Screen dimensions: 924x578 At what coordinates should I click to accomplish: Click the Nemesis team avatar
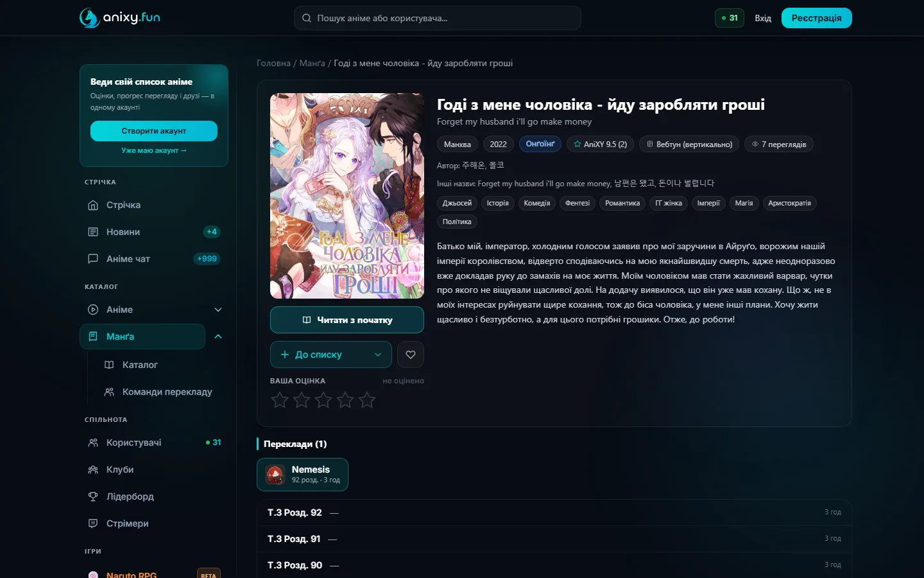coord(275,475)
